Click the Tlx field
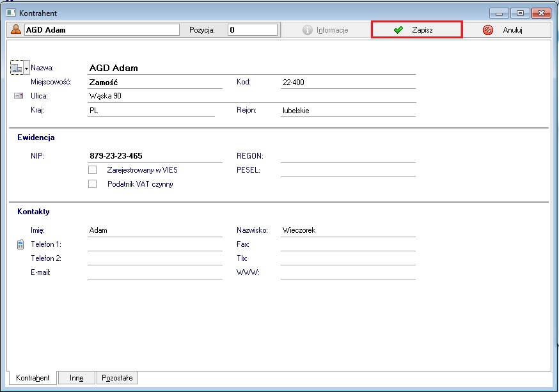The height and width of the screenshot is (392, 559). point(349,258)
